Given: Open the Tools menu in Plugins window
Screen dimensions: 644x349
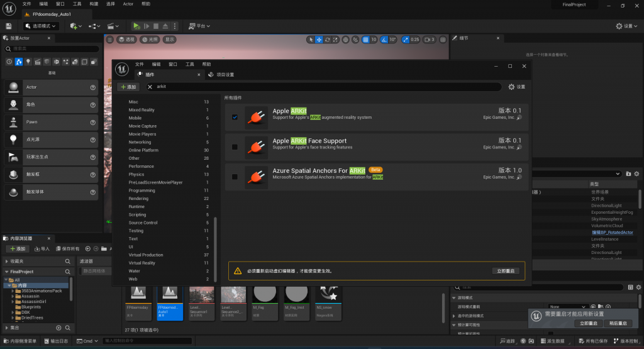Looking at the screenshot, I should point(190,65).
